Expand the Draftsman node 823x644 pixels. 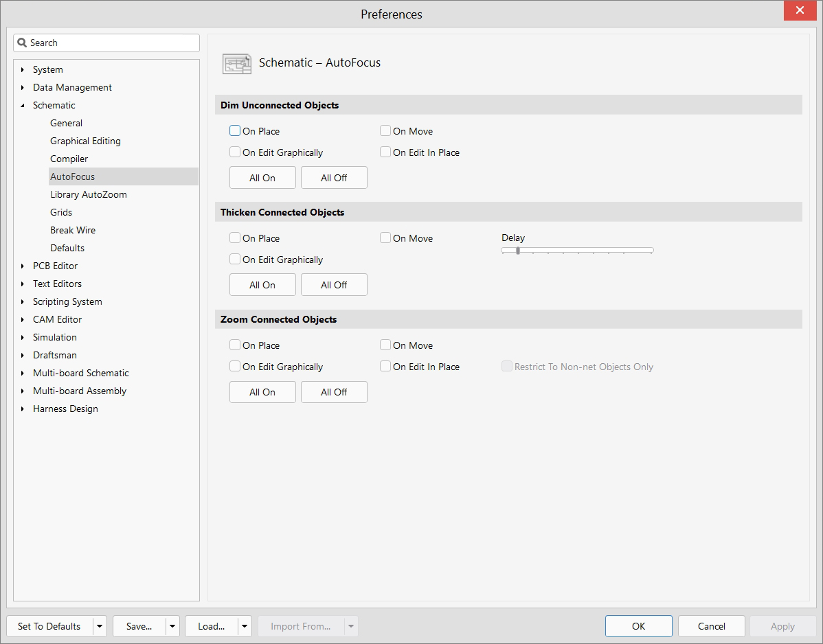coord(23,355)
